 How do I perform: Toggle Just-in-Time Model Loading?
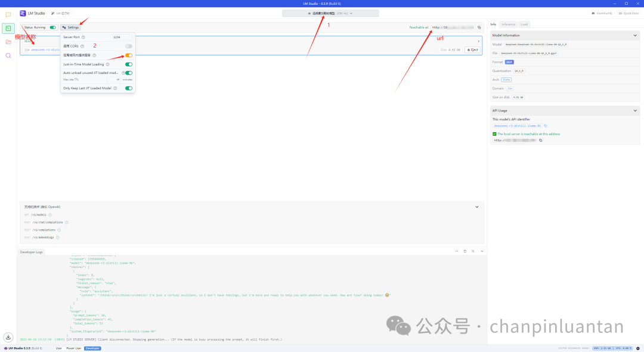(129, 64)
